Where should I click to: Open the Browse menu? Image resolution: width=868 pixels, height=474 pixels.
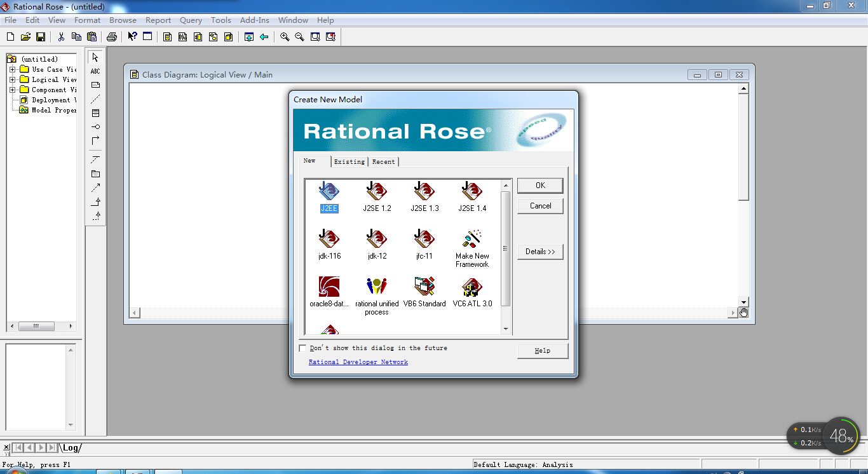click(123, 20)
